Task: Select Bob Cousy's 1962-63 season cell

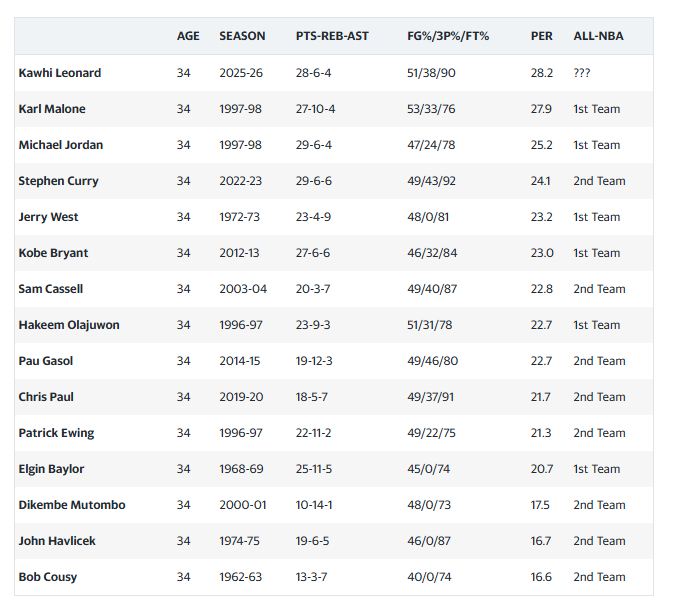Action: coord(240,577)
